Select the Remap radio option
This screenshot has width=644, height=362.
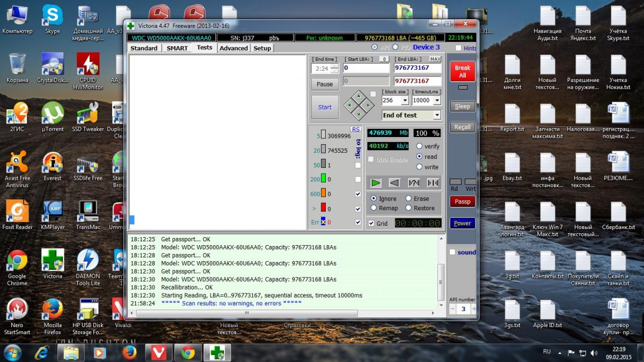(x=374, y=208)
